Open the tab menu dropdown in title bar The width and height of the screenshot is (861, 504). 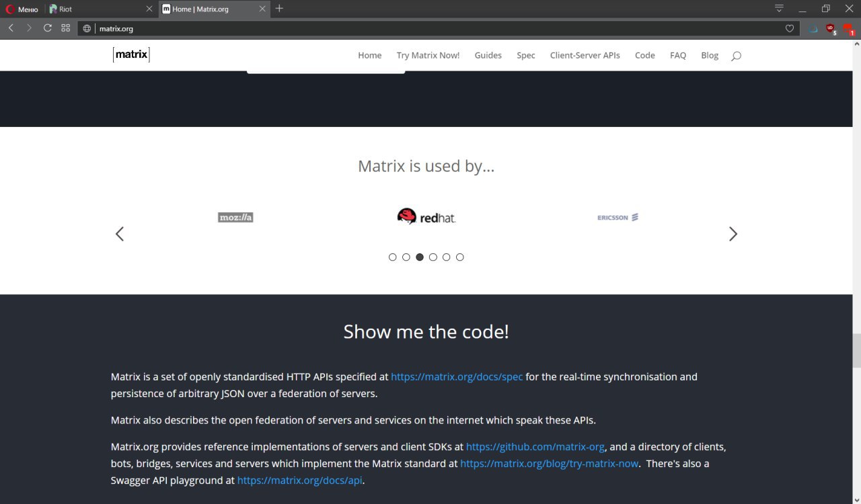pyautogui.click(x=779, y=9)
